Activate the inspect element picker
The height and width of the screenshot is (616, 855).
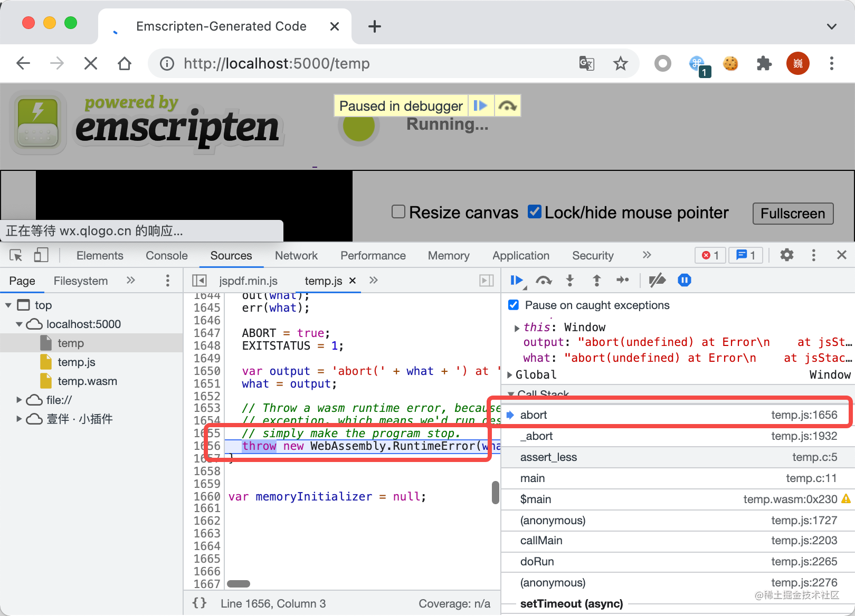click(16, 255)
